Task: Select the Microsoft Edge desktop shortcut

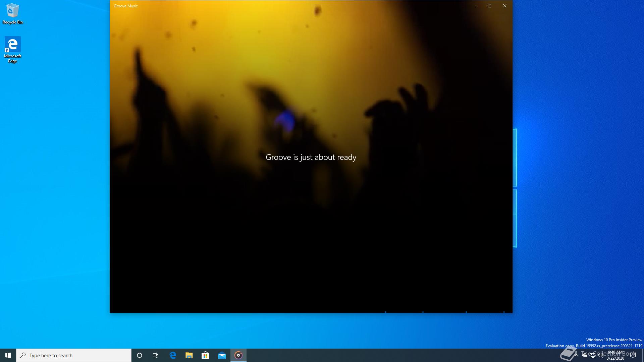Action: click(x=12, y=50)
